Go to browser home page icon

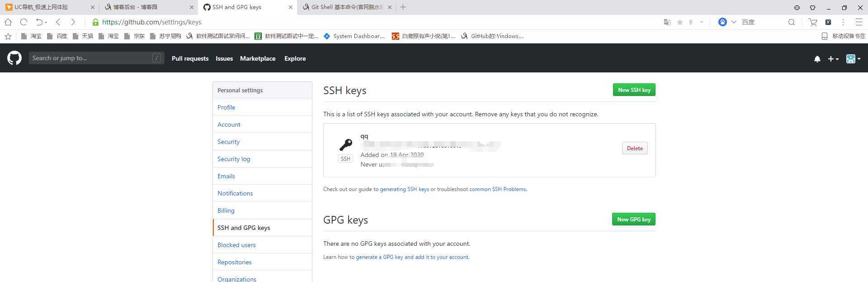click(8, 22)
